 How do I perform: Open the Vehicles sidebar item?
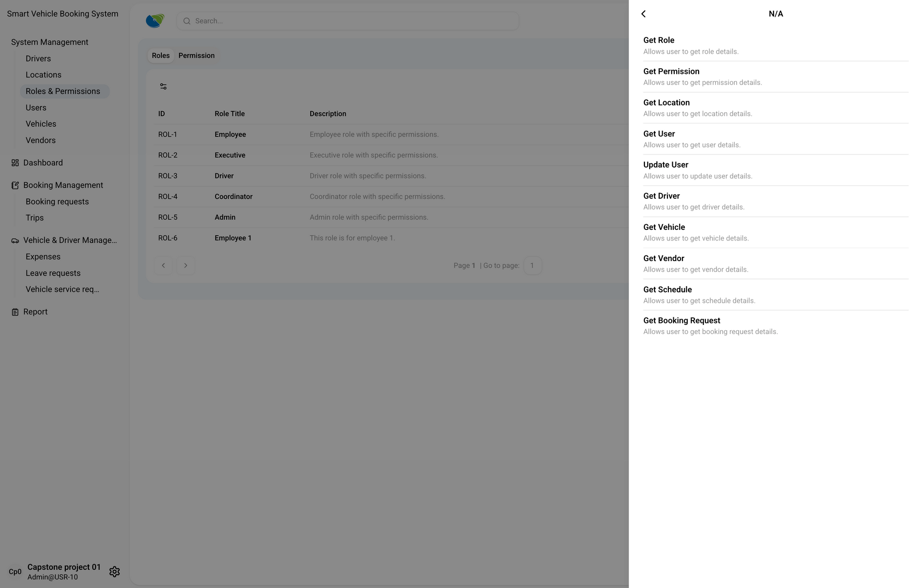(41, 124)
